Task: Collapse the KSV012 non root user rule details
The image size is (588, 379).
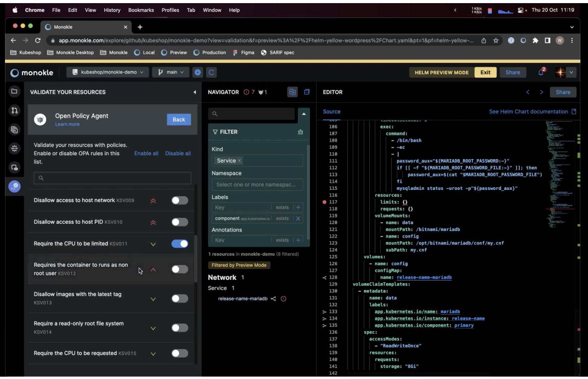Action: tap(153, 270)
